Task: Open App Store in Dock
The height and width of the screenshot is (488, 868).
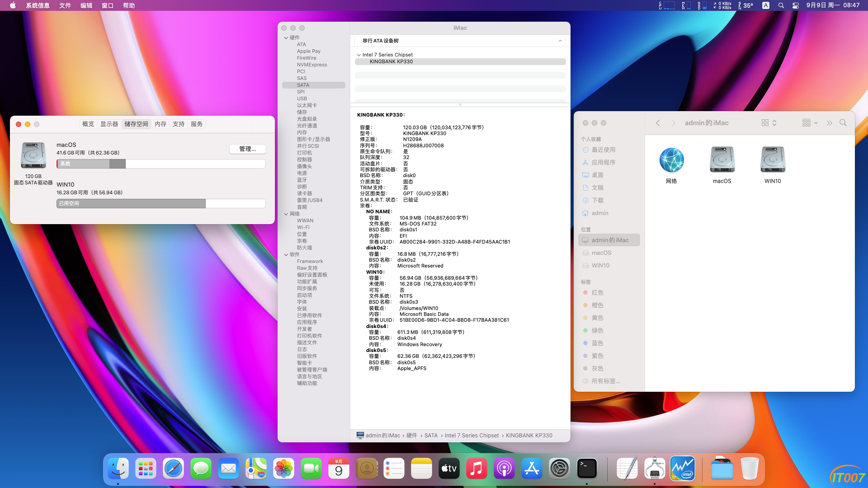Action: point(532,469)
